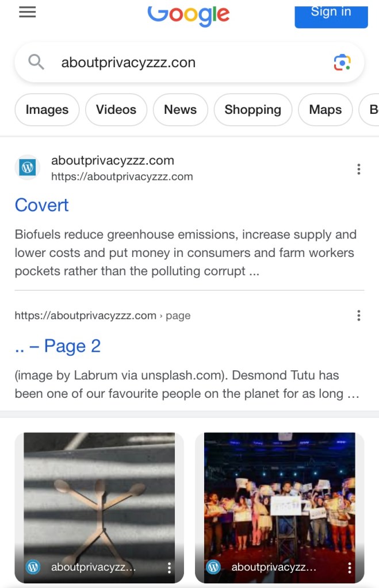Open options for the Page 2 result
This screenshot has height=588, width=379.
tap(358, 316)
